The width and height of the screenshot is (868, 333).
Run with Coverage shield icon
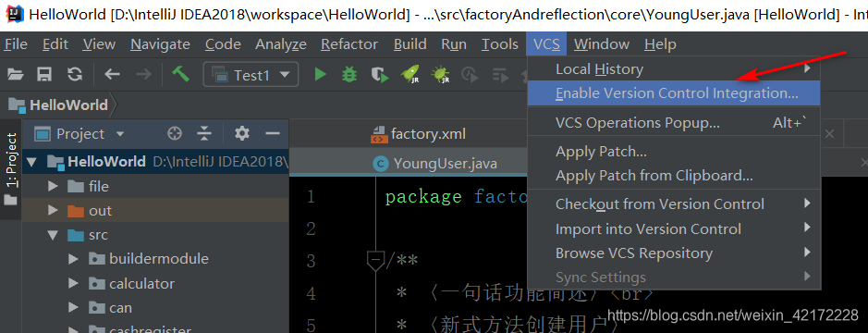[379, 74]
